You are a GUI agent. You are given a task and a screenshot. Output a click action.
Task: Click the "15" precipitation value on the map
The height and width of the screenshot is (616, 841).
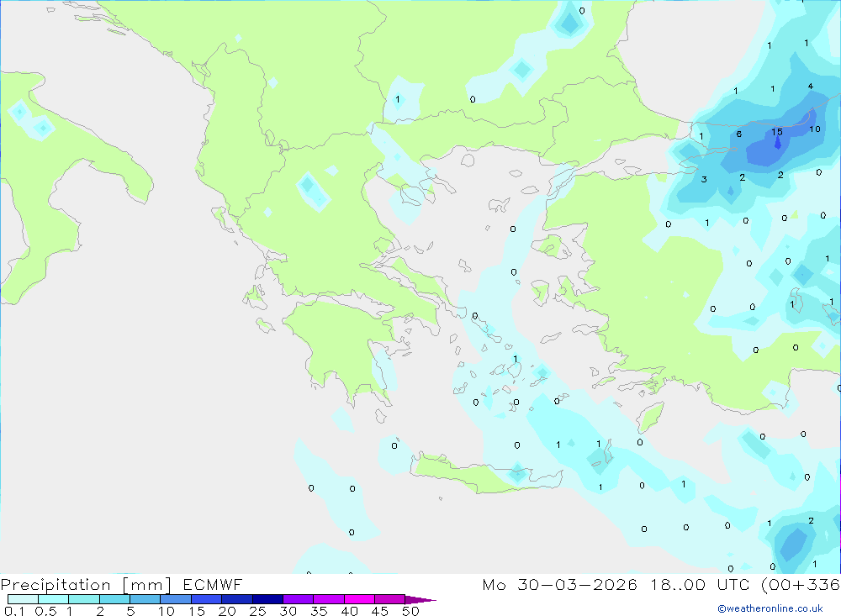777,132
